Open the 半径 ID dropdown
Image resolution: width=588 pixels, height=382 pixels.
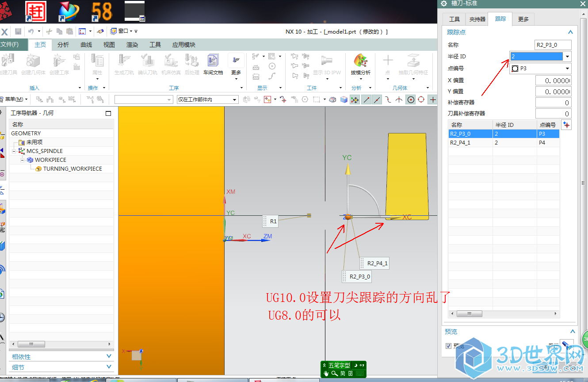[567, 57]
